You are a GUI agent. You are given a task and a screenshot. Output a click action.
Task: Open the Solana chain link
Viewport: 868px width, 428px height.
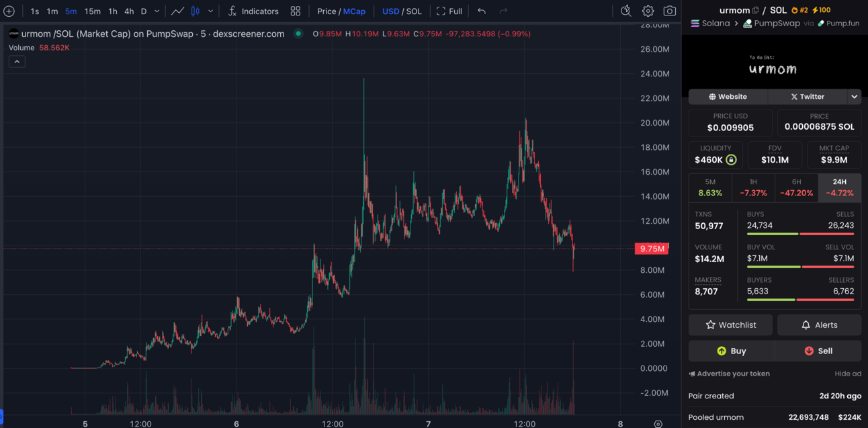(x=710, y=24)
